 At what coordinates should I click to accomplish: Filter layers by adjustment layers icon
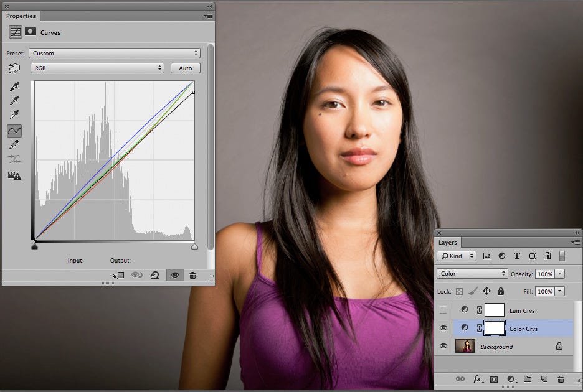tap(502, 256)
